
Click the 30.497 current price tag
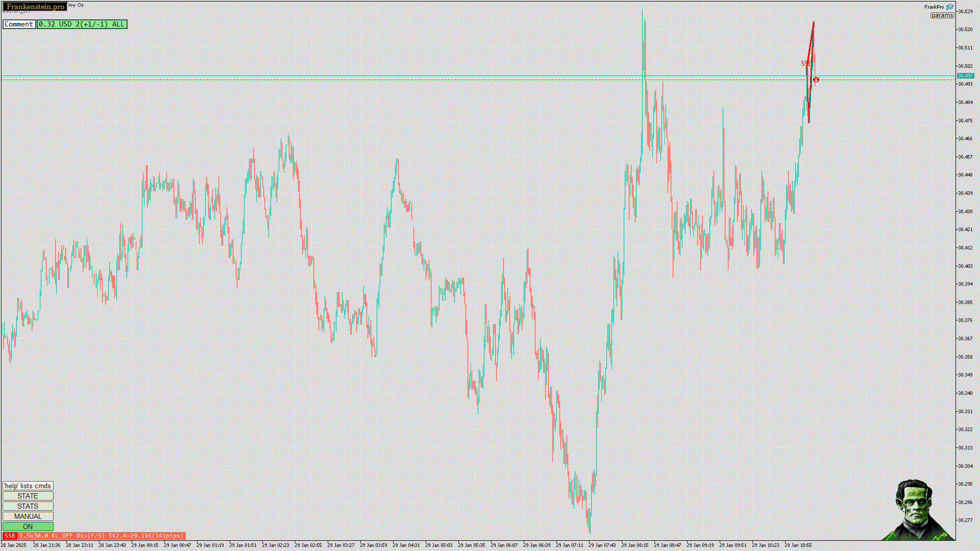coord(965,76)
